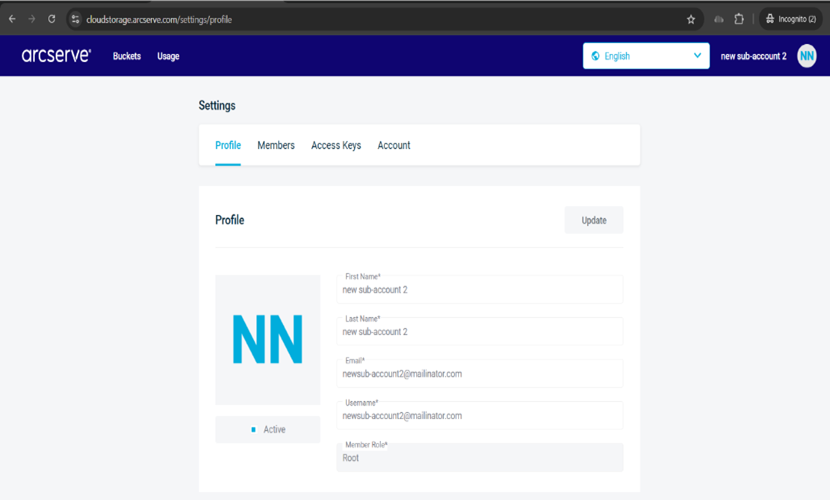Click the NN user avatar in header
This screenshot has width=830, height=500.
(806, 56)
